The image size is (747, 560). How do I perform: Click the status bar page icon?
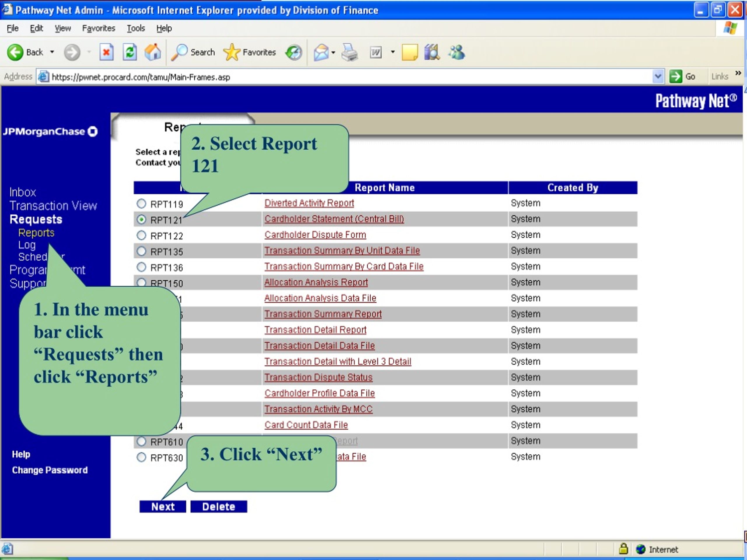(x=7, y=549)
